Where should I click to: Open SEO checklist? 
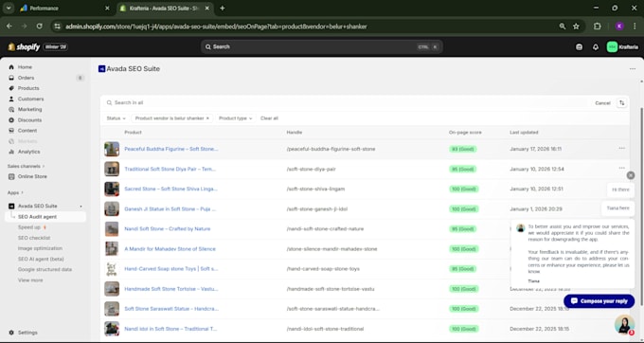coord(34,238)
